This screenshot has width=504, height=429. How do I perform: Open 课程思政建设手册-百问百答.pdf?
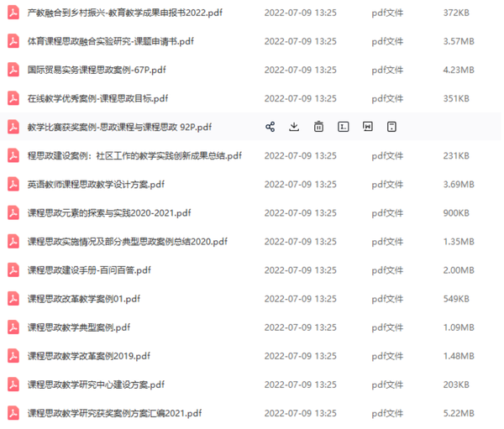(89, 270)
